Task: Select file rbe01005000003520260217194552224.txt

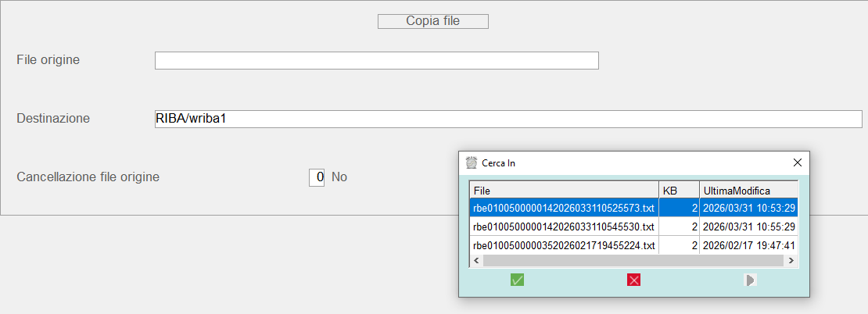Action: [x=563, y=245]
